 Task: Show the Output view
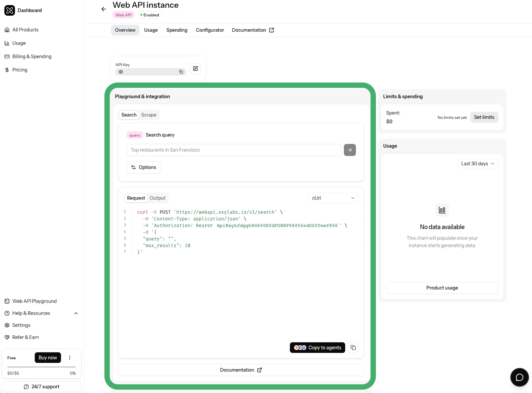(x=157, y=198)
